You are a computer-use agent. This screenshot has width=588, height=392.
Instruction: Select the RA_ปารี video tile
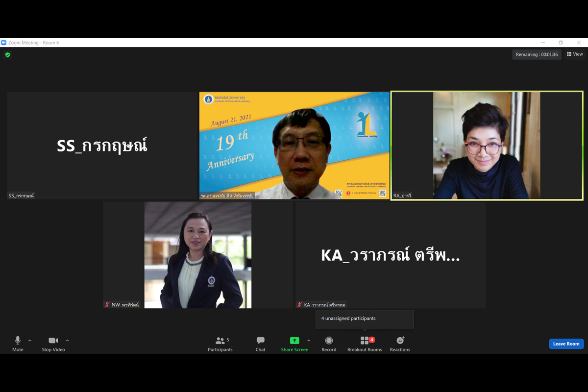click(x=487, y=146)
